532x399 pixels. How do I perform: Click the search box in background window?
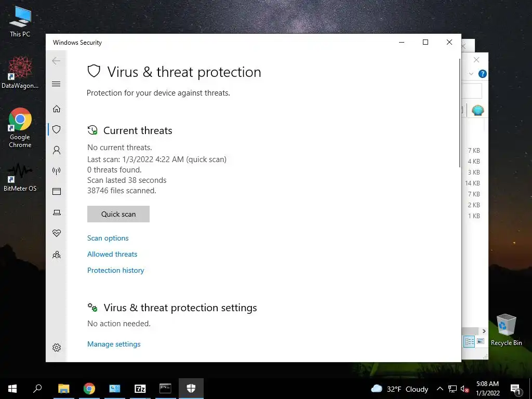472,91
